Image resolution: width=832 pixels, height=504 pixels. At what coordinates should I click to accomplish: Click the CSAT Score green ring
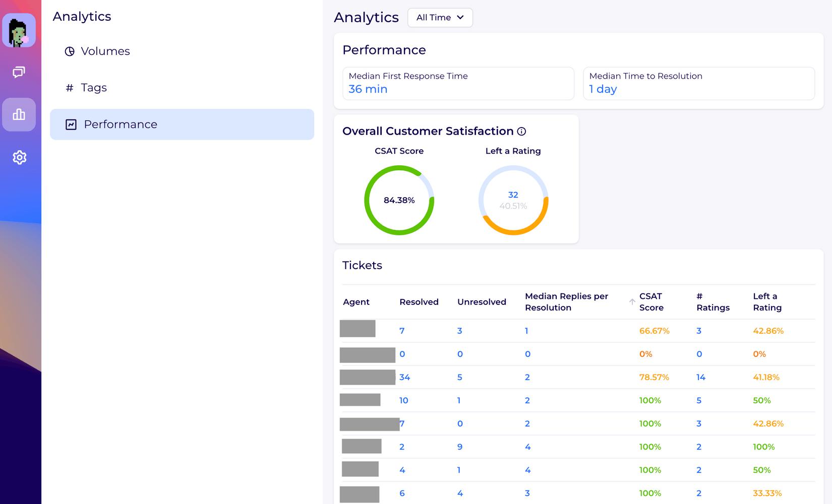(399, 201)
